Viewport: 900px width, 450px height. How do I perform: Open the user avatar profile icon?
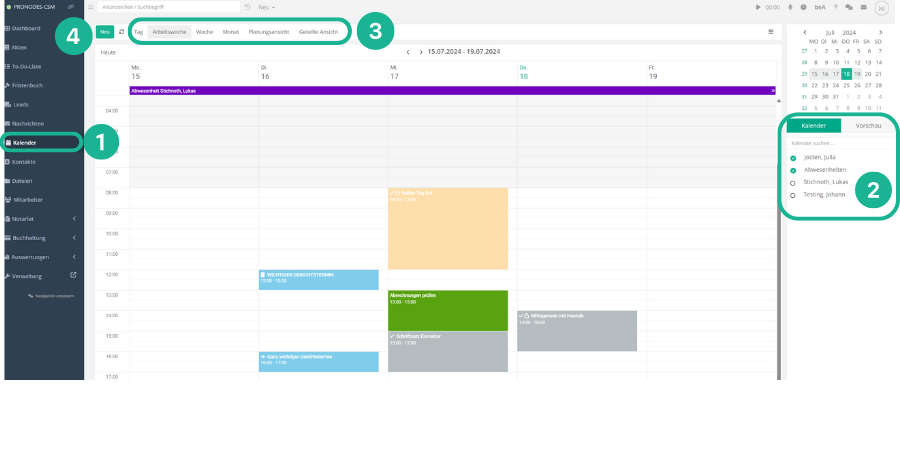point(881,8)
